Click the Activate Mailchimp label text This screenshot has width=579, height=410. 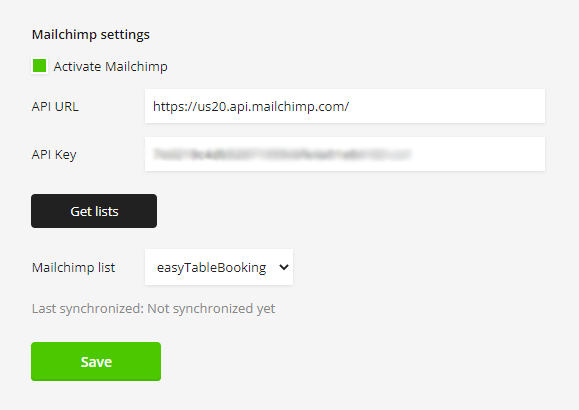click(x=110, y=66)
